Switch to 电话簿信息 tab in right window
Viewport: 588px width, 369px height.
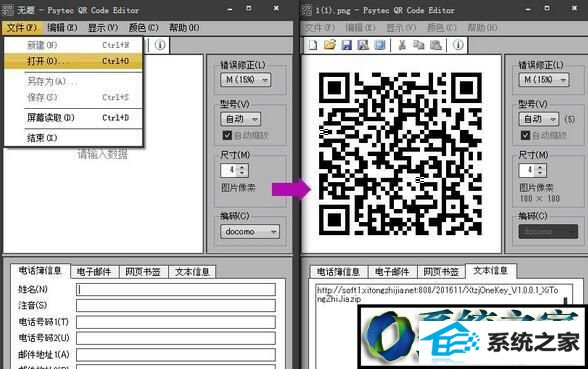[x=338, y=272]
